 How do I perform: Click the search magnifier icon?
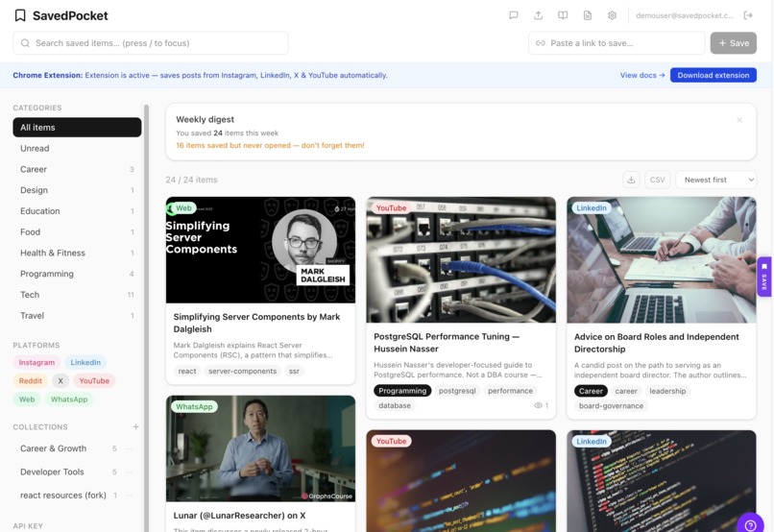point(25,43)
